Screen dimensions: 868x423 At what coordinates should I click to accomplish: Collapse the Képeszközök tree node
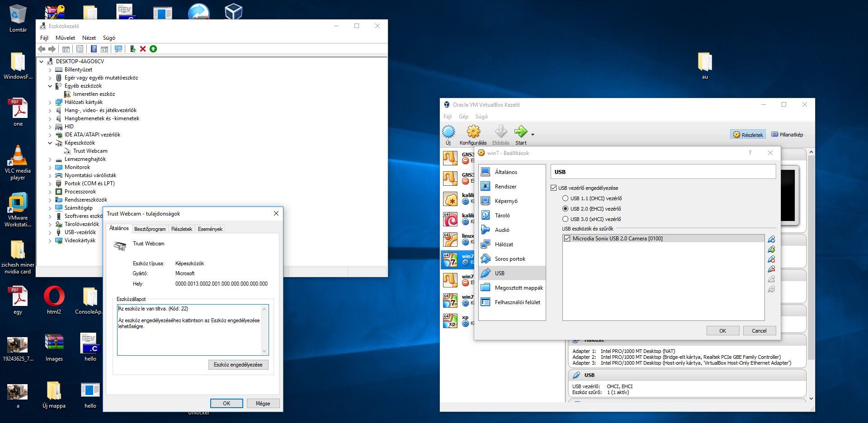[x=50, y=143]
